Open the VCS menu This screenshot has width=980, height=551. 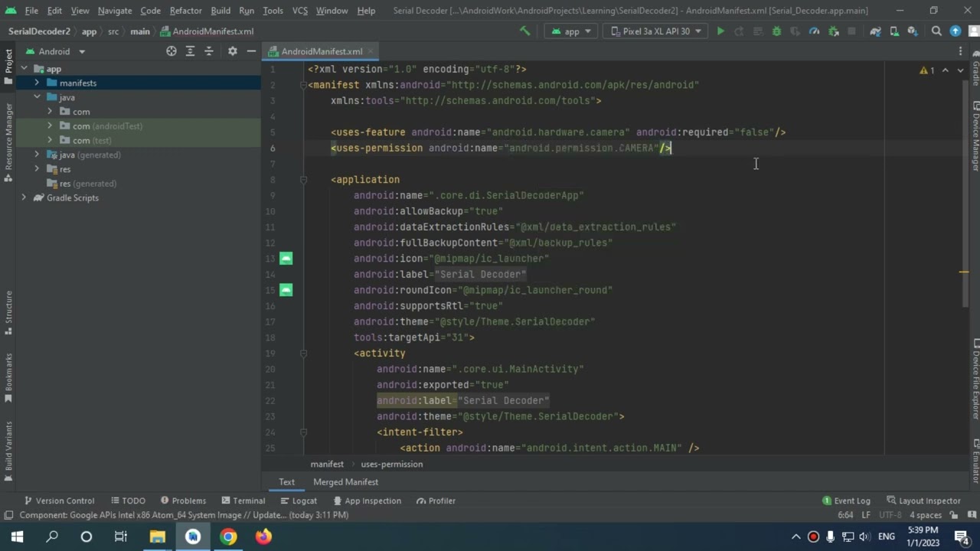tap(300, 11)
